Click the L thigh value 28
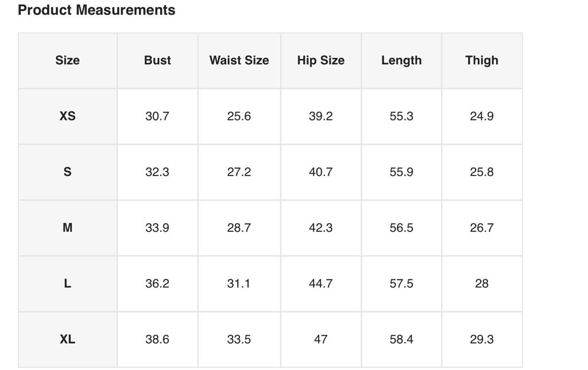Viewport: 588px width, 370px height. [482, 283]
